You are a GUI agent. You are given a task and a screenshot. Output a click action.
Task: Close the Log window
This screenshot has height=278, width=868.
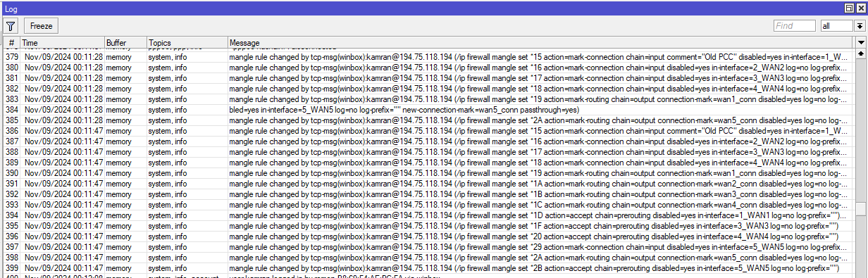click(860, 7)
